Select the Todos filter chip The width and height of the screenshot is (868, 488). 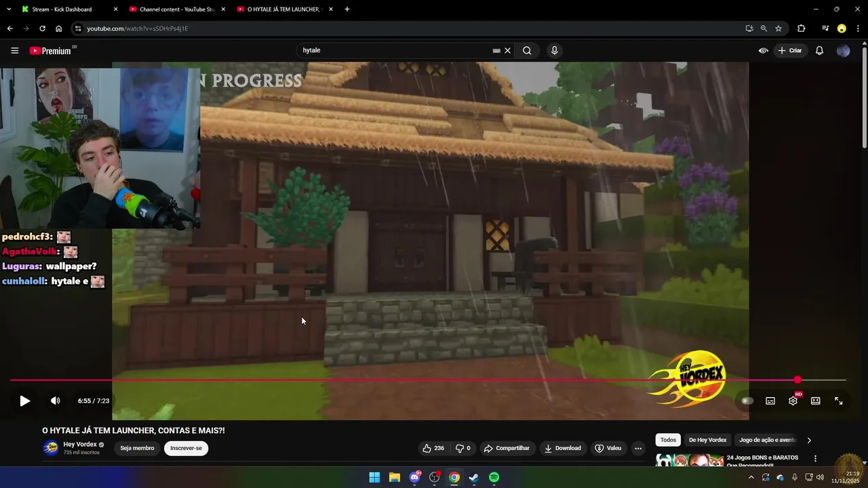click(x=668, y=440)
